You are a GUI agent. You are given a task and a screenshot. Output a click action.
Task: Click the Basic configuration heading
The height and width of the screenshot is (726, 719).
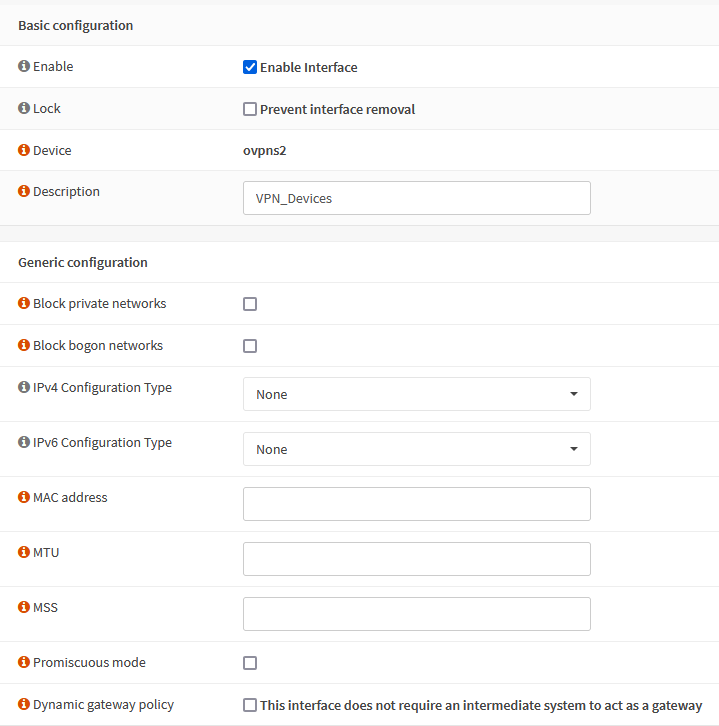(75, 25)
